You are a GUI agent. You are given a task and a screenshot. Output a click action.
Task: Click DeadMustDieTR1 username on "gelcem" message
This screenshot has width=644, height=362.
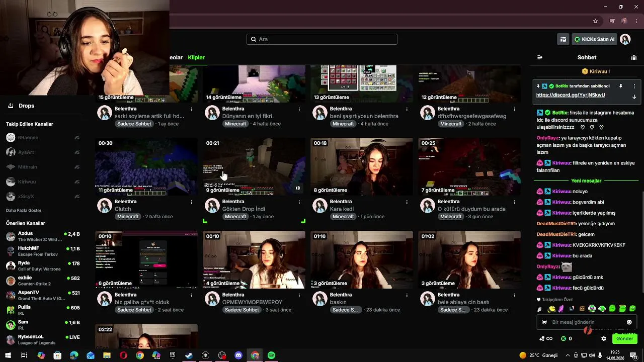[x=556, y=234]
